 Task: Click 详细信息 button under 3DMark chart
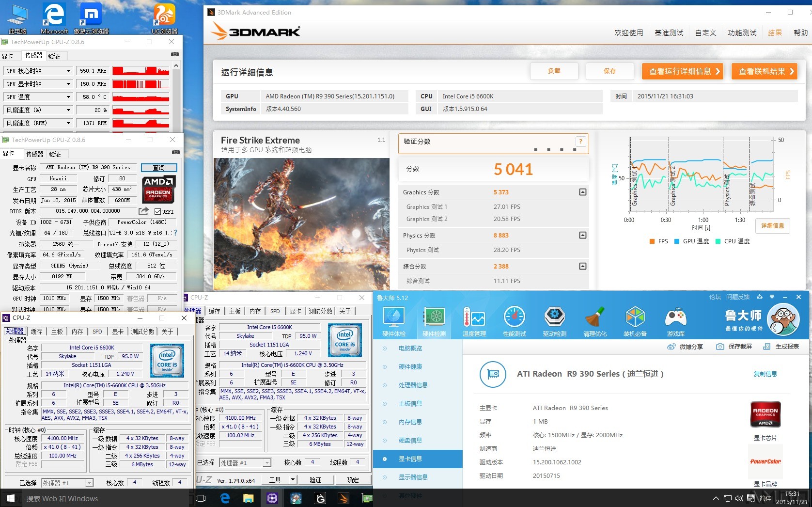point(772,226)
